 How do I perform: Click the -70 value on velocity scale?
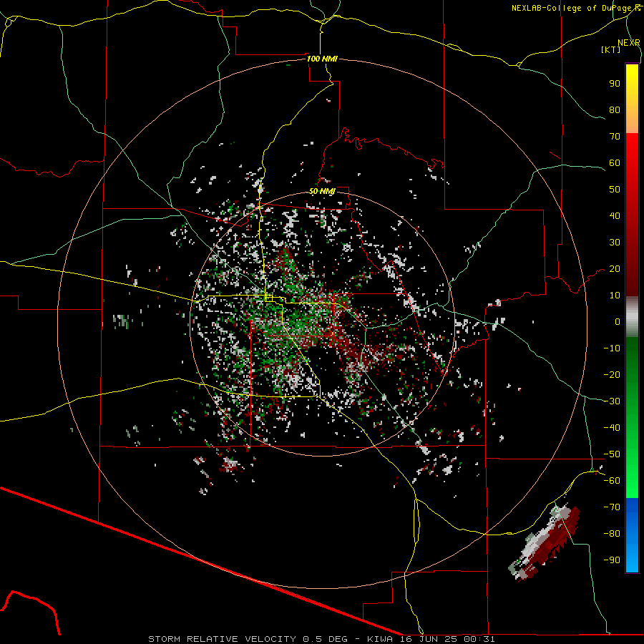click(612, 507)
